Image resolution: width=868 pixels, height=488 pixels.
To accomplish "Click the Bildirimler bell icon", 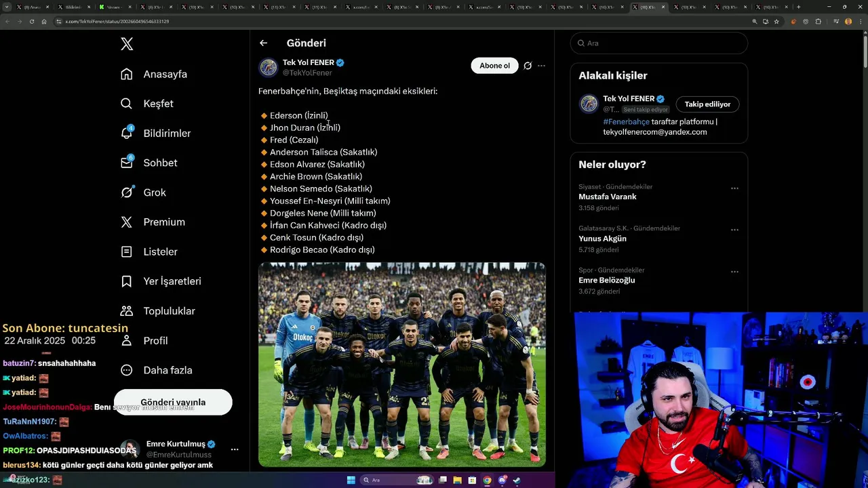I will point(127,134).
